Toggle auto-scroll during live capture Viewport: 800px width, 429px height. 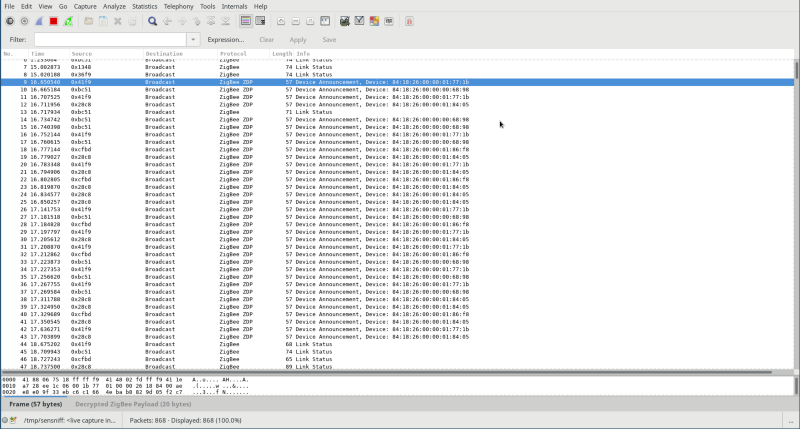click(261, 20)
